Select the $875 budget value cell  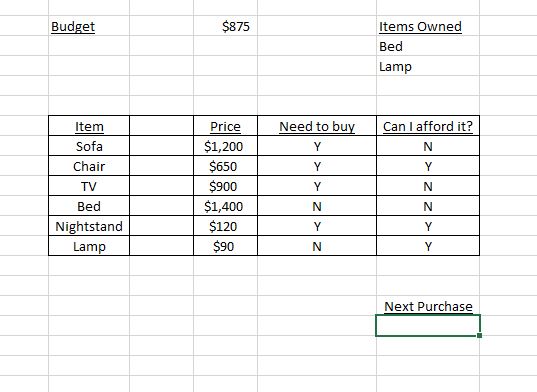(x=225, y=26)
